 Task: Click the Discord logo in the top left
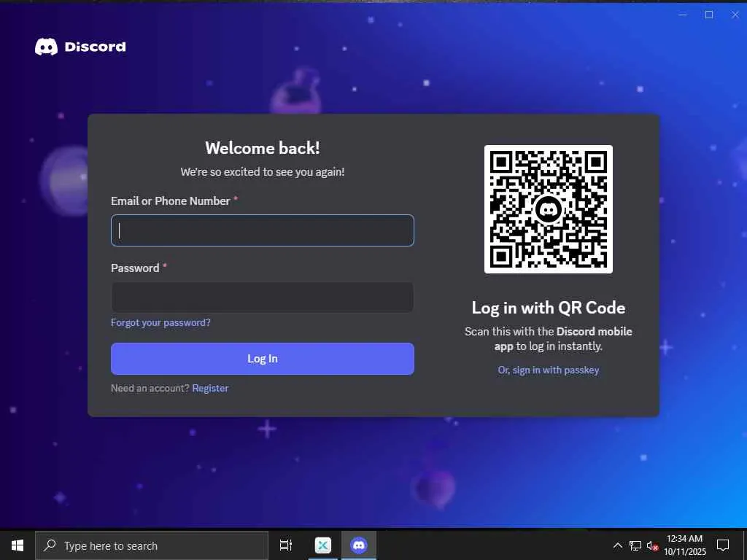click(x=80, y=47)
